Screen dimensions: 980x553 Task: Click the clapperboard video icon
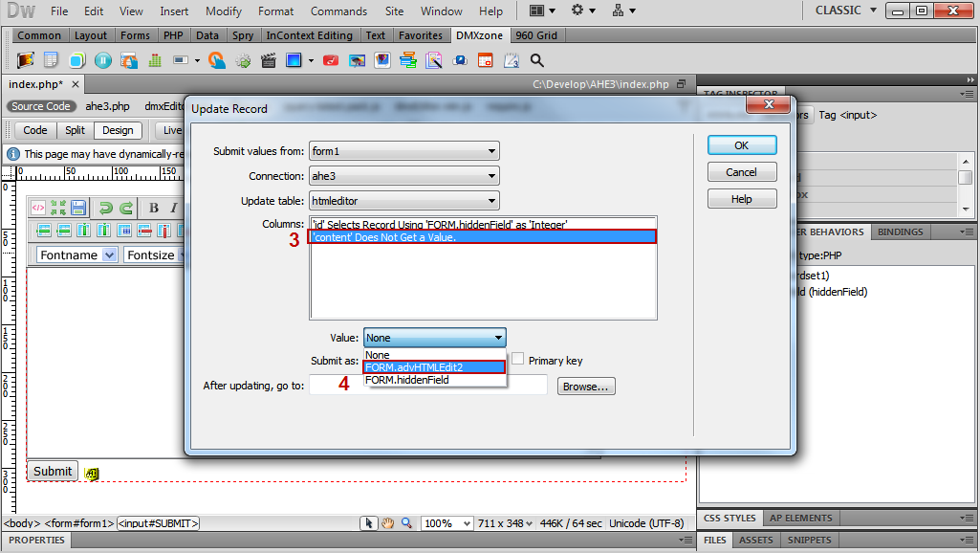pos(269,60)
